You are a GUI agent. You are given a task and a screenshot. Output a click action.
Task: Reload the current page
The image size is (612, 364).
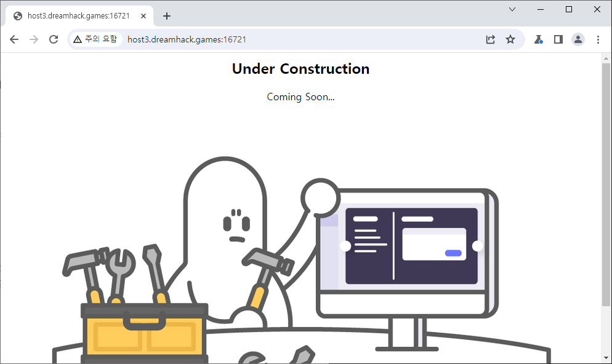pyautogui.click(x=54, y=39)
